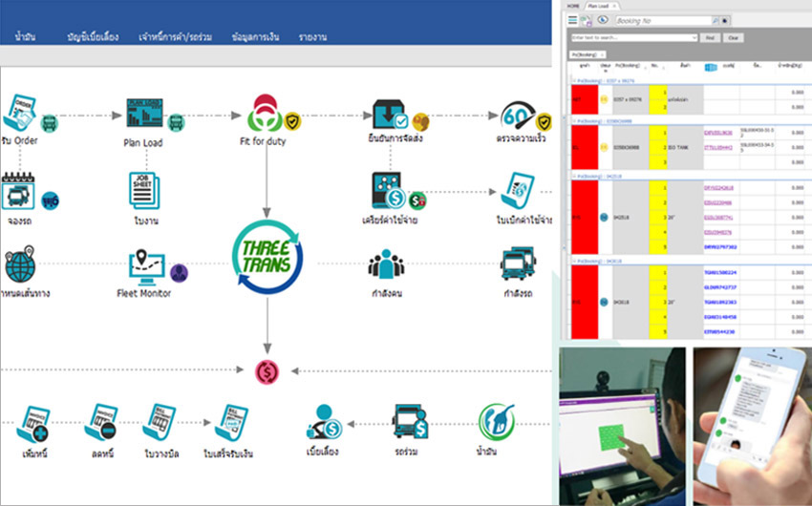Open the บัญชีเบี้ยเลี้ยง menu
Viewport: 812px width, 506px height.
(x=93, y=36)
